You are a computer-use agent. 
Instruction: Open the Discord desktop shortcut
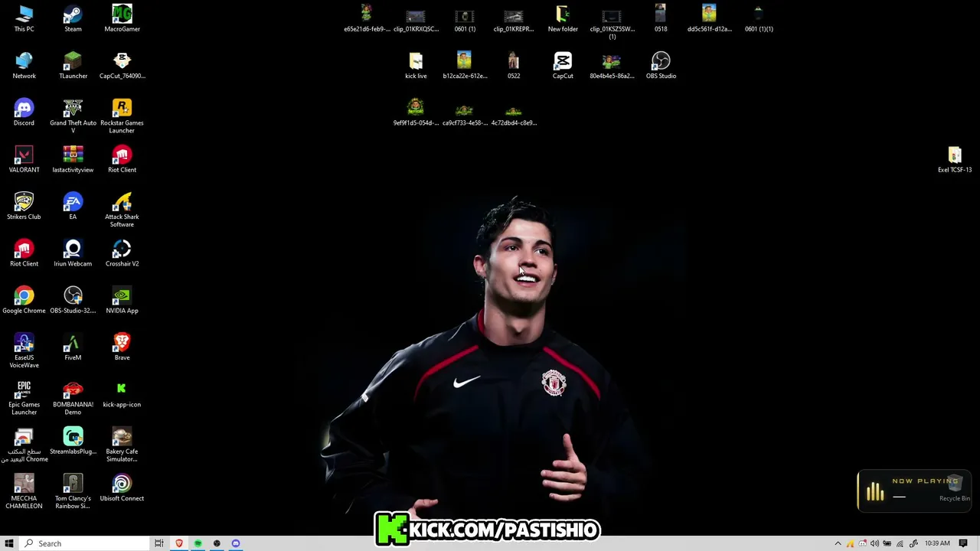24,112
